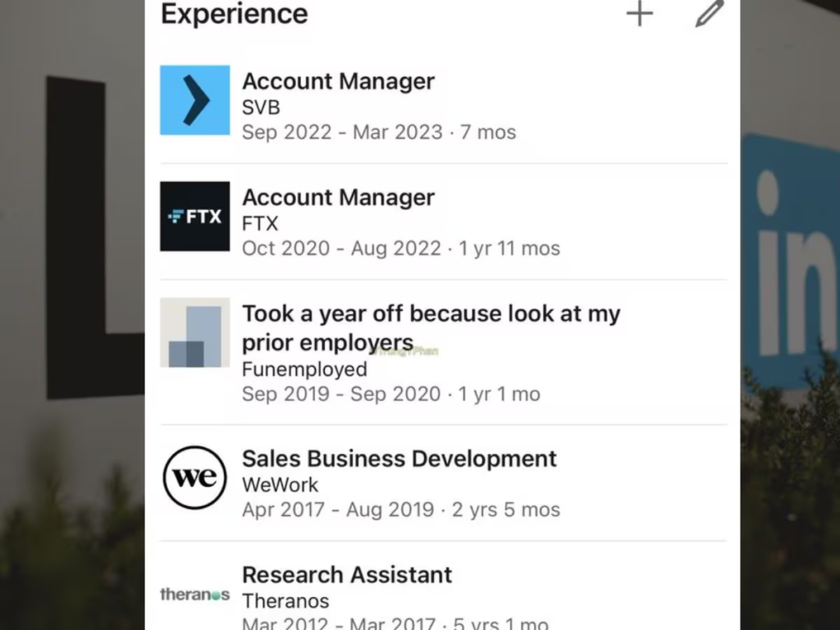Select 'Took a year off' experience title
This screenshot has height=630, width=840.
click(431, 327)
